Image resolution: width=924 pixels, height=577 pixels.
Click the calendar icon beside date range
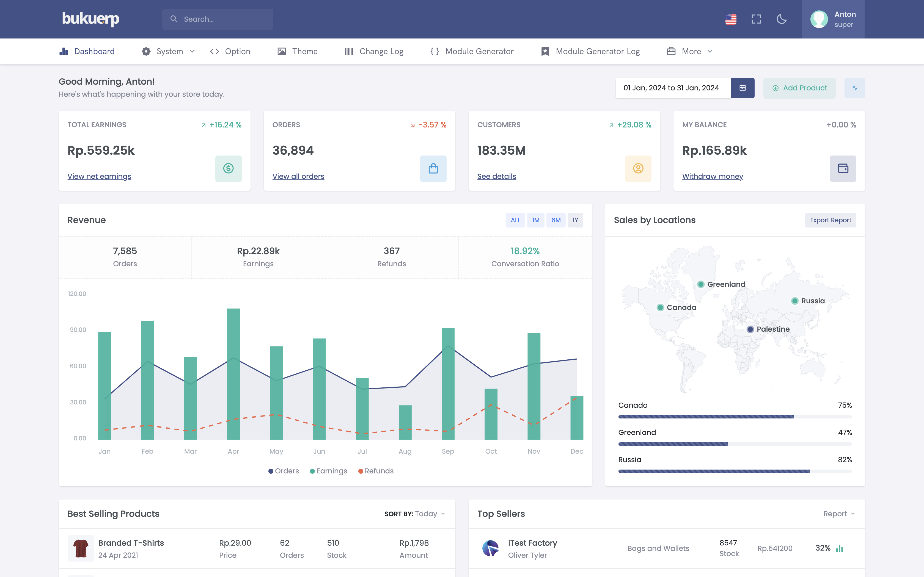pyautogui.click(x=742, y=88)
